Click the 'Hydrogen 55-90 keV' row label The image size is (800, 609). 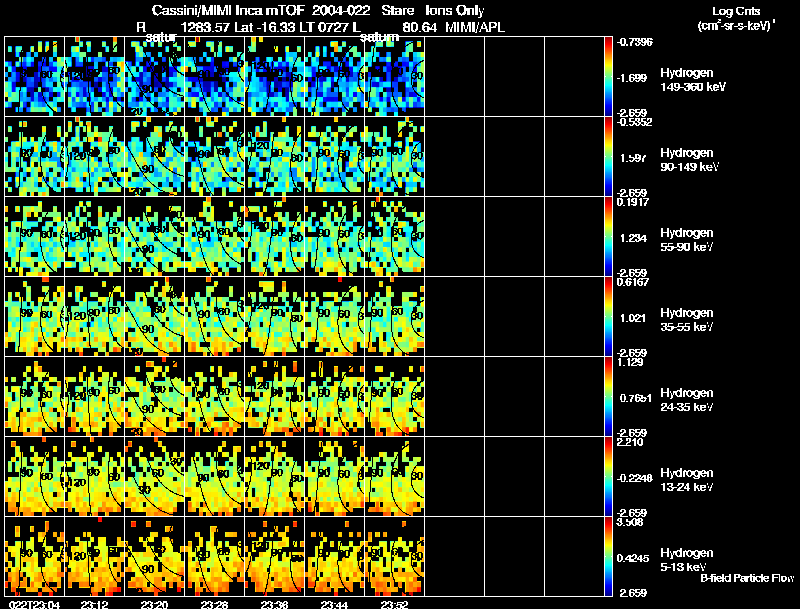point(687,239)
